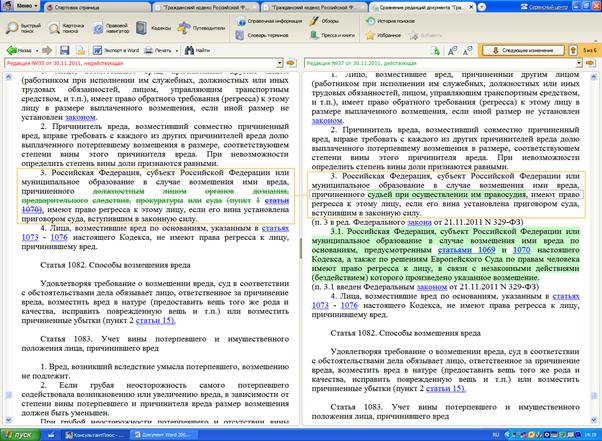
Task: Open статьи 15 link in right pane
Action: pyautogui.click(x=446, y=388)
